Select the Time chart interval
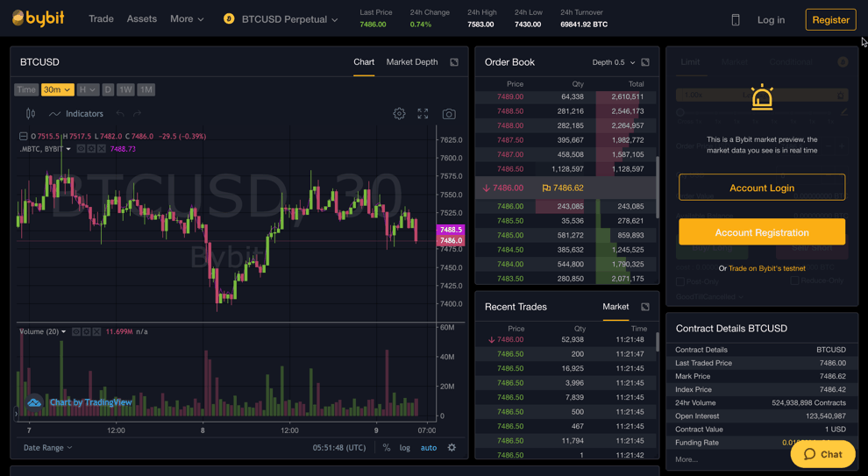 pyautogui.click(x=26, y=89)
